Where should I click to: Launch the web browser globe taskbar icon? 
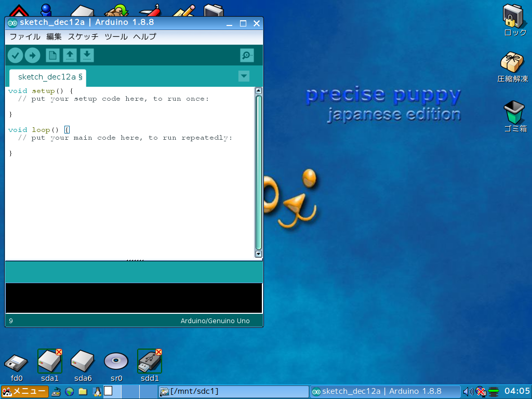(70, 392)
